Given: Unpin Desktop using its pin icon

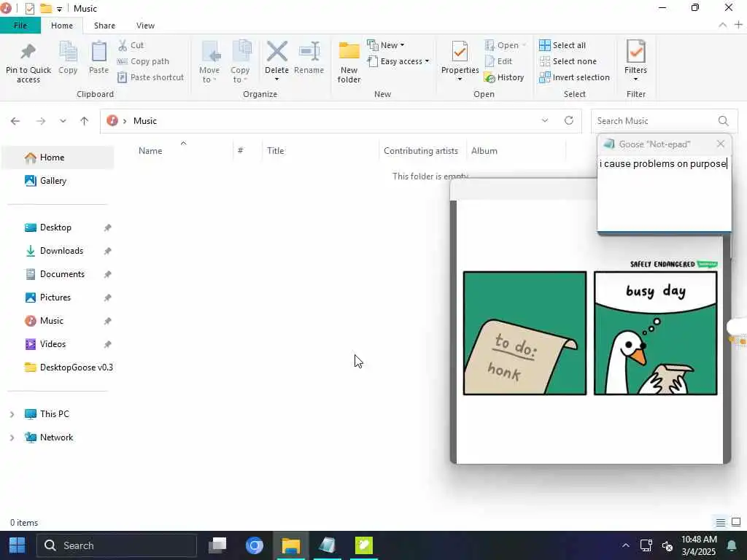Looking at the screenshot, I should (x=108, y=227).
